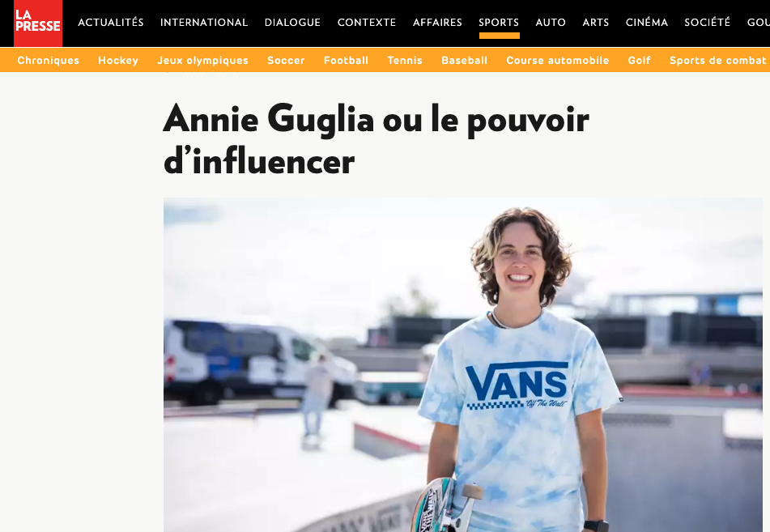Open the Affaires section
This screenshot has width=770, height=532.
point(437,23)
